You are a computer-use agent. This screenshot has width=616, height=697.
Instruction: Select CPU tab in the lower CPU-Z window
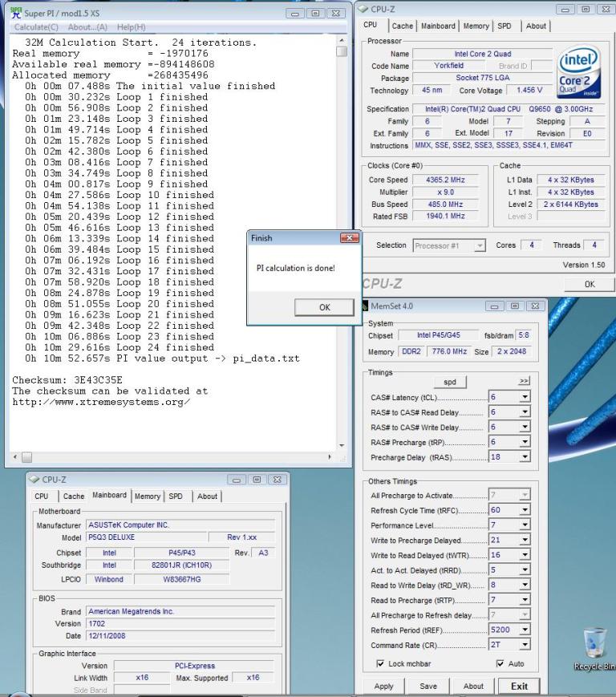(42, 496)
